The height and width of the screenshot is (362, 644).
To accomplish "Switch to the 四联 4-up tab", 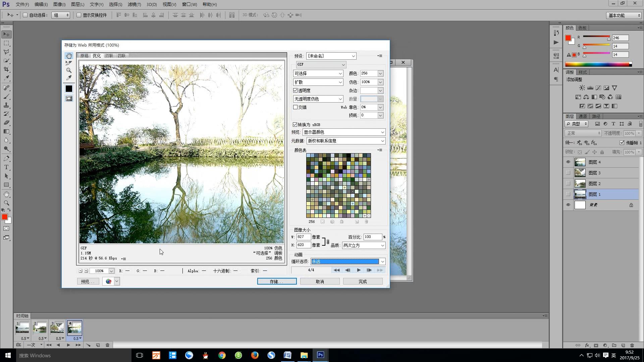I will coord(121,56).
